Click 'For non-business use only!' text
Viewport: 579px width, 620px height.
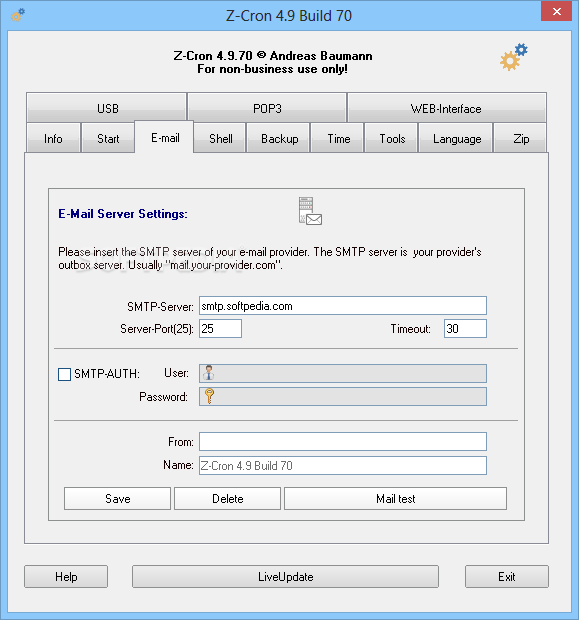point(272,69)
